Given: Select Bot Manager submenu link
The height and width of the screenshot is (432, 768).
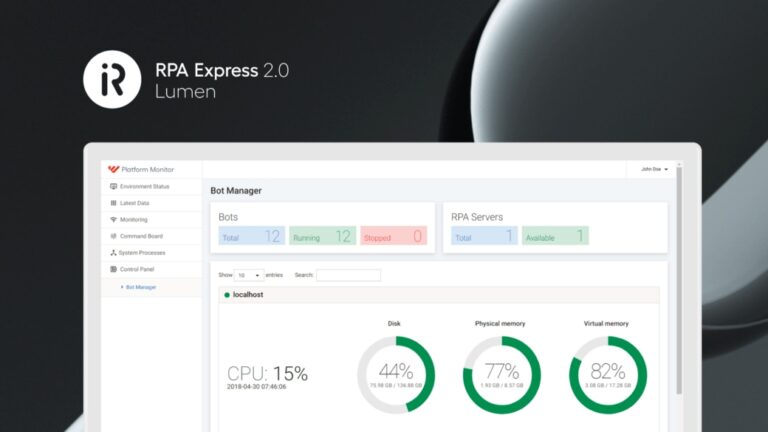Looking at the screenshot, I should [x=141, y=287].
